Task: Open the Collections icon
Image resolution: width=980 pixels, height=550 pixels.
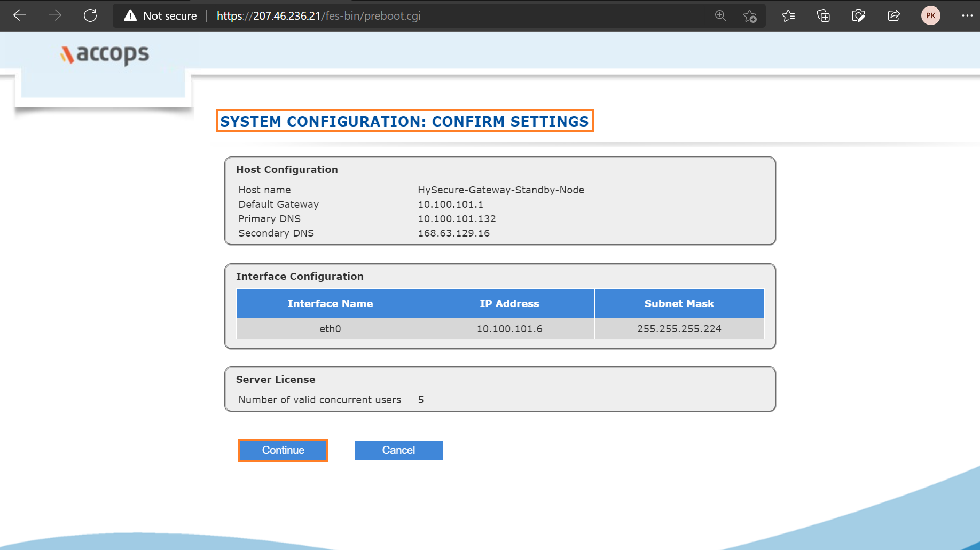Action: point(824,16)
